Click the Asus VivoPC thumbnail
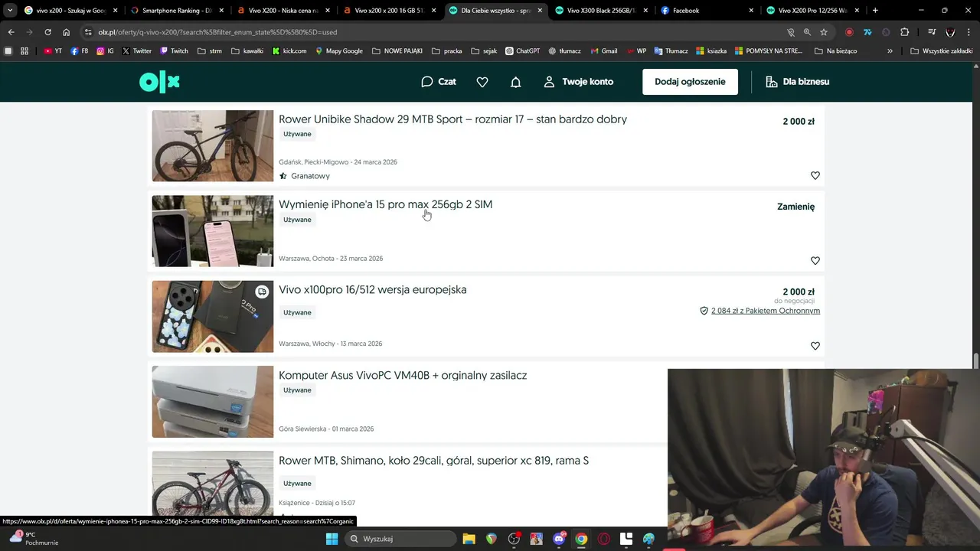The width and height of the screenshot is (980, 551). point(212,402)
